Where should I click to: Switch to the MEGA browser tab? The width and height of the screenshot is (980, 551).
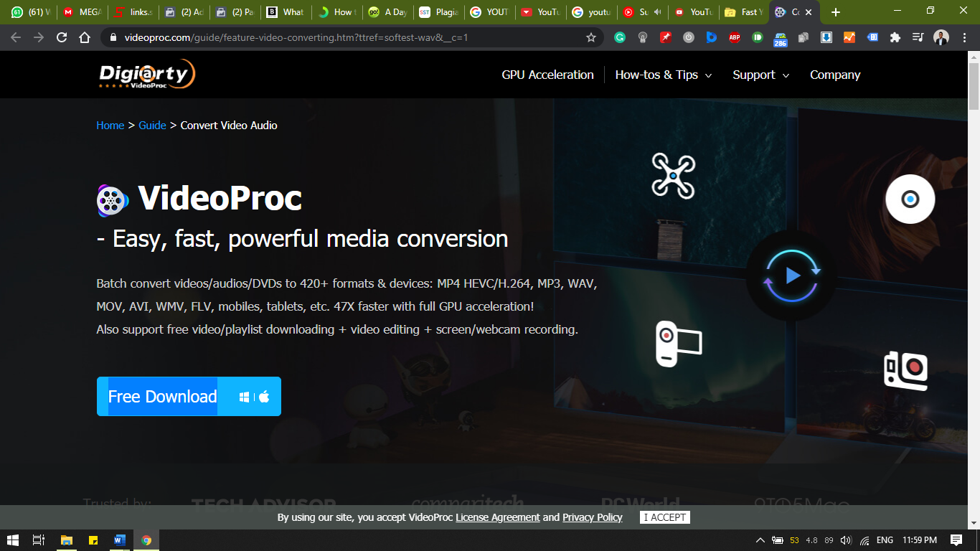pyautogui.click(x=82, y=12)
